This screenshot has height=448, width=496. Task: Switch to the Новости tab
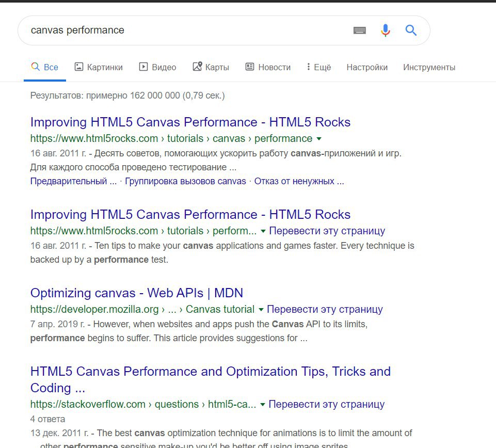pyautogui.click(x=268, y=67)
